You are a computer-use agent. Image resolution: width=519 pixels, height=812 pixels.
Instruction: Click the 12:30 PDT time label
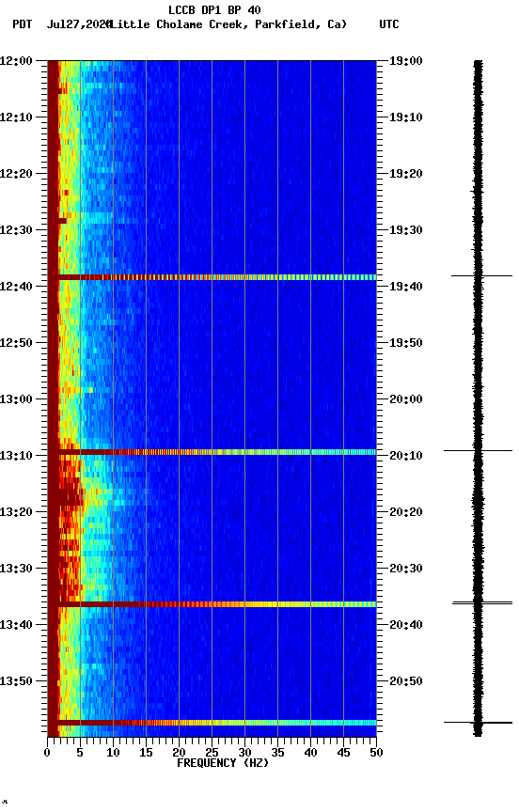coord(16,230)
